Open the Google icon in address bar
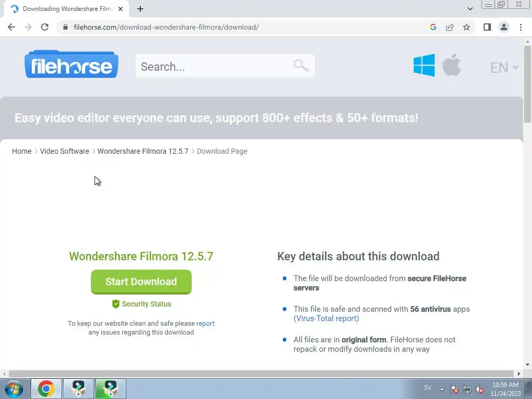532x399 pixels. 433,27
